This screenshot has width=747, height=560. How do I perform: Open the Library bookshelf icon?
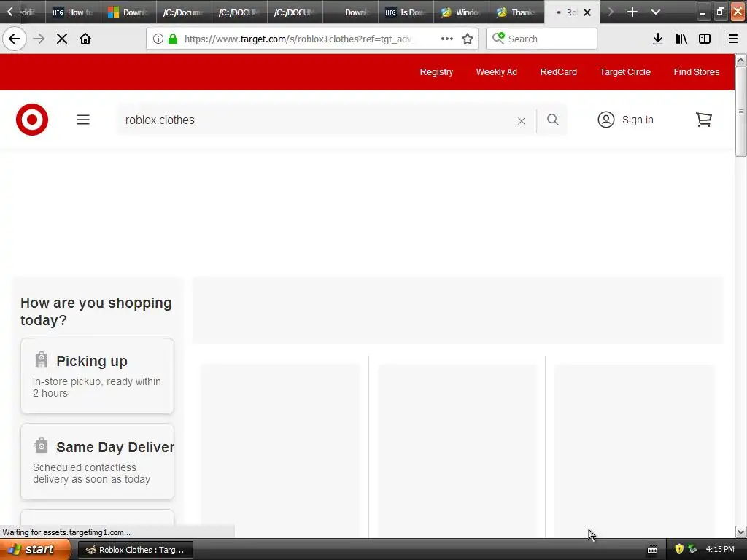click(x=681, y=39)
